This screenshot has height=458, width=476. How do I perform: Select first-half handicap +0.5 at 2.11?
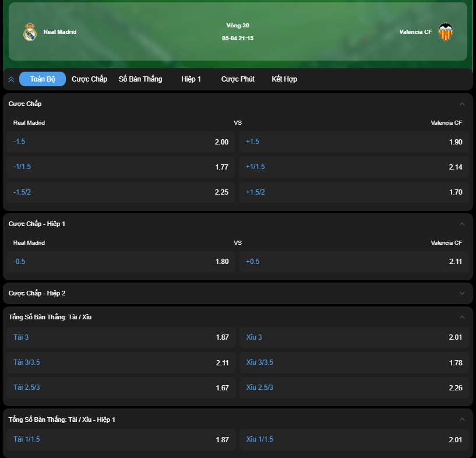[x=354, y=262]
